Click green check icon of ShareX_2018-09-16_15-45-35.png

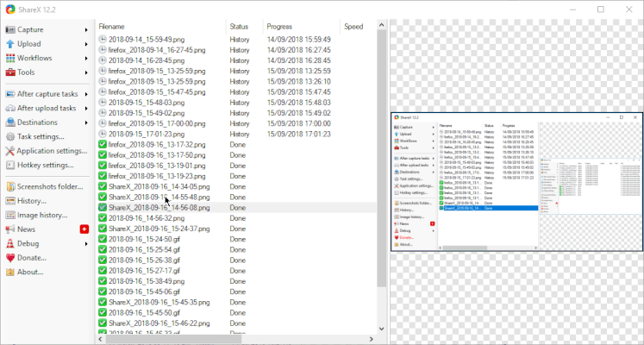pos(103,302)
